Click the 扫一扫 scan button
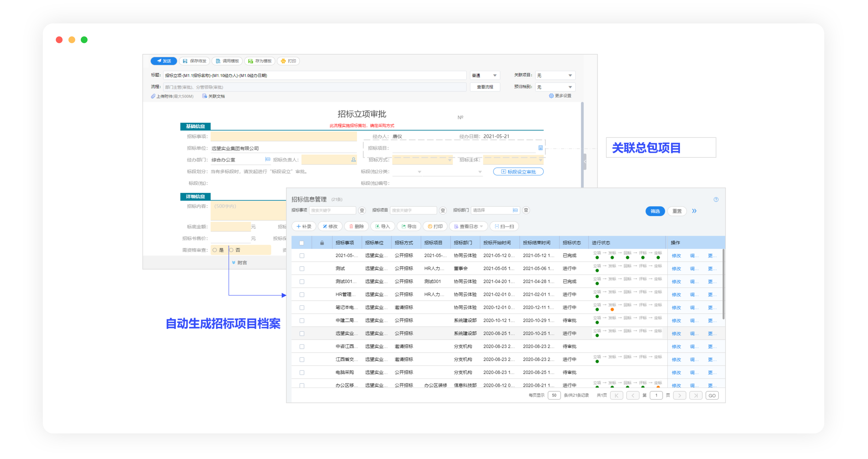 (x=504, y=227)
